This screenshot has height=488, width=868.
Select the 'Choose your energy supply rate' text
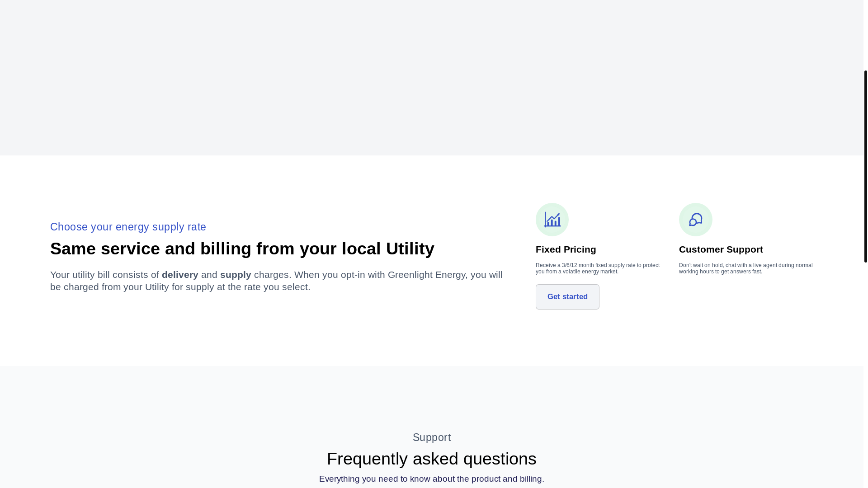coord(128,227)
